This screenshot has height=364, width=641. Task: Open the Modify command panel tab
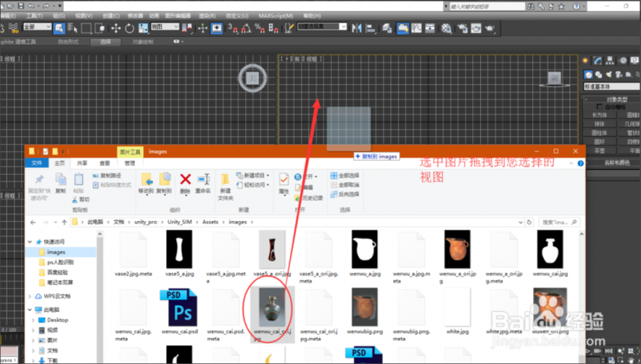point(598,60)
